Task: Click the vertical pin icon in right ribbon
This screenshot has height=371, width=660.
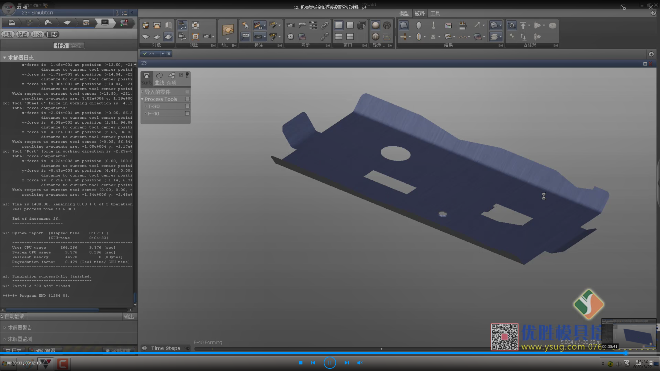Action: coord(433,25)
